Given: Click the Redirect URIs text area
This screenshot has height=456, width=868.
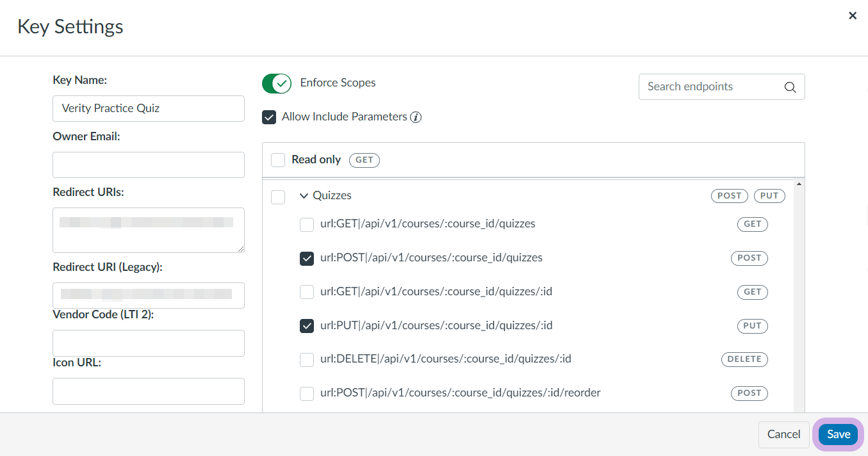Looking at the screenshot, I should coord(149,230).
